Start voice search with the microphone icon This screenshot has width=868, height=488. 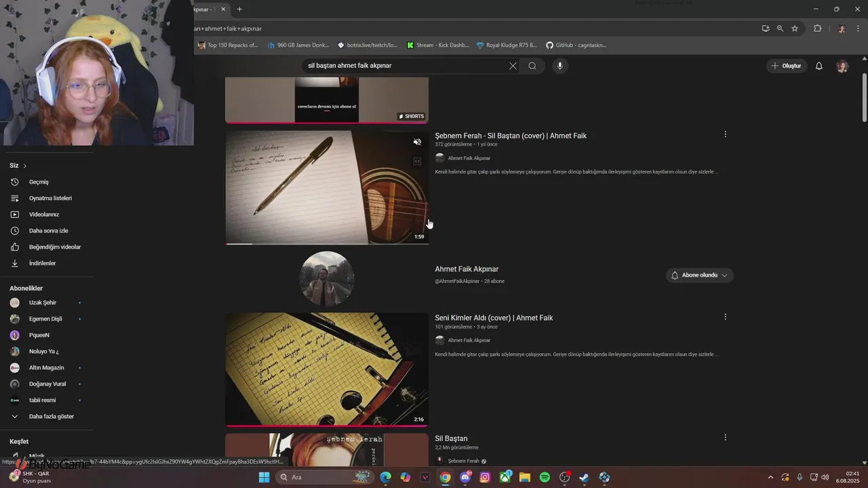559,66
